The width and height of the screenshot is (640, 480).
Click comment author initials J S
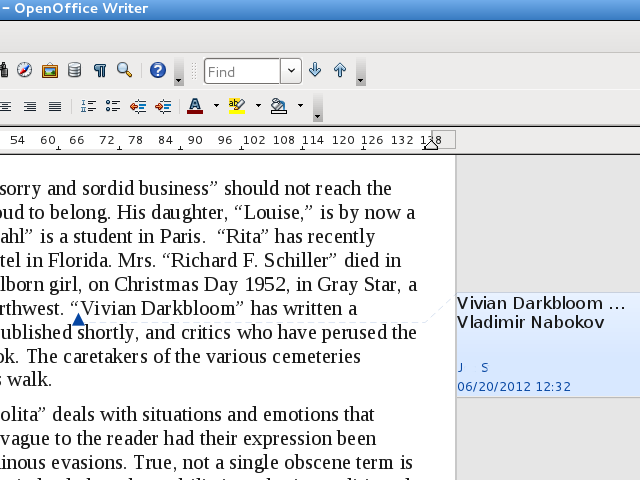pyautogui.click(x=473, y=368)
